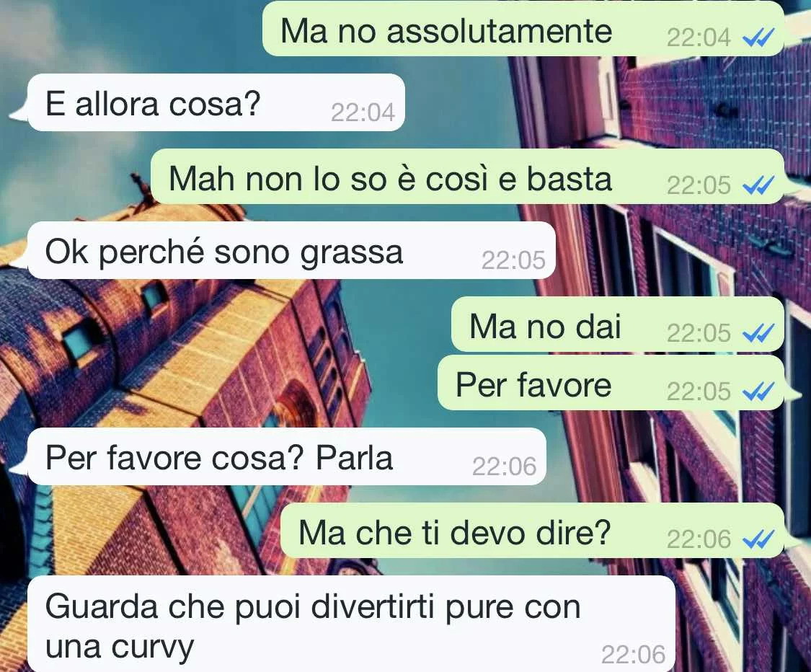Tap the double-check on 'Ma che ti devo dire?'
The height and width of the screenshot is (672, 811).
758,539
